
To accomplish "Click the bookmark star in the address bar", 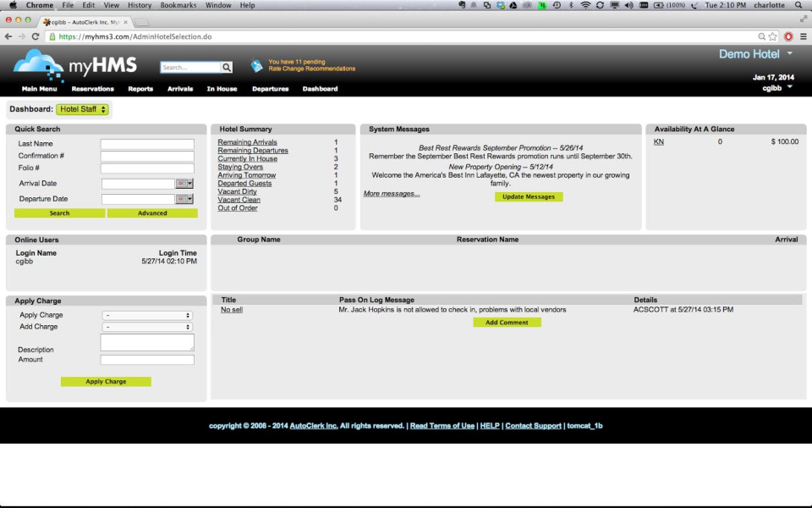I will (772, 36).
